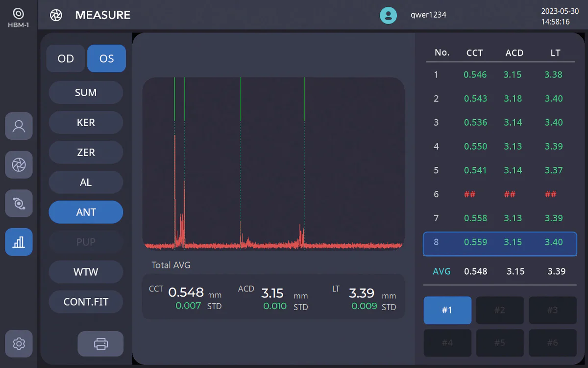Open the ZER tab
This screenshot has height=368, width=588.
click(86, 153)
